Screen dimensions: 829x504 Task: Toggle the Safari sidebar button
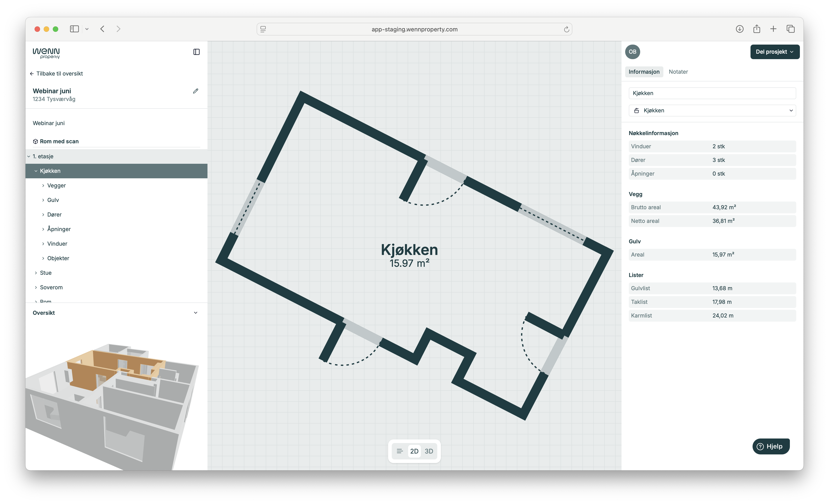(74, 29)
